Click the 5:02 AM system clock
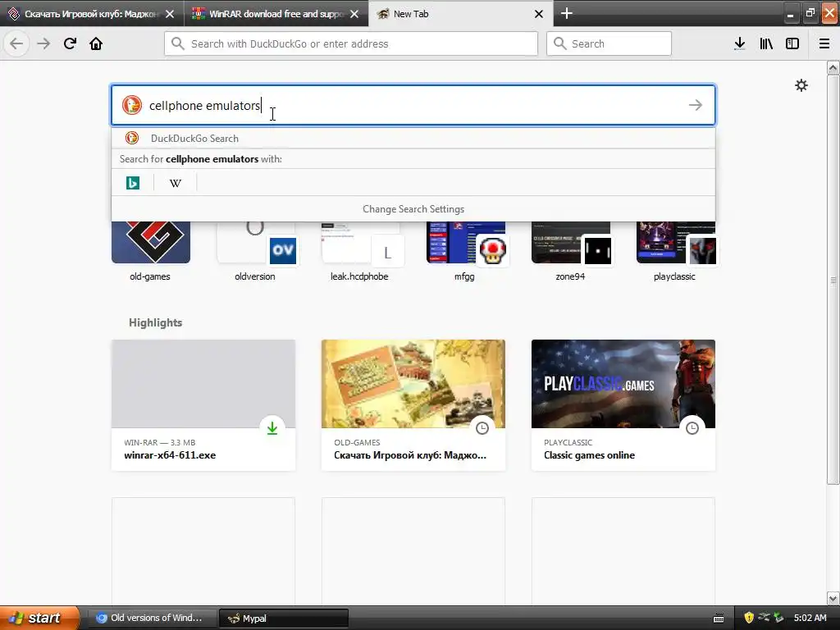Viewport: 840px width, 630px height. [810, 618]
